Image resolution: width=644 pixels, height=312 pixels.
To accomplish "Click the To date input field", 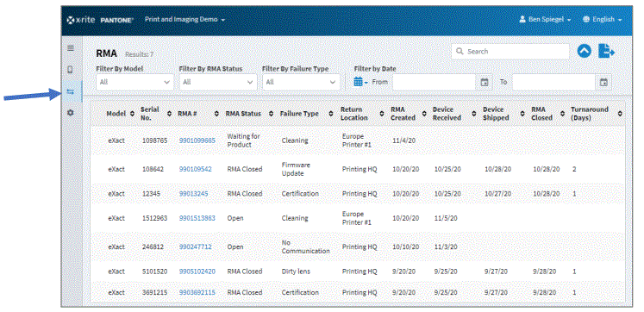I will (553, 82).
